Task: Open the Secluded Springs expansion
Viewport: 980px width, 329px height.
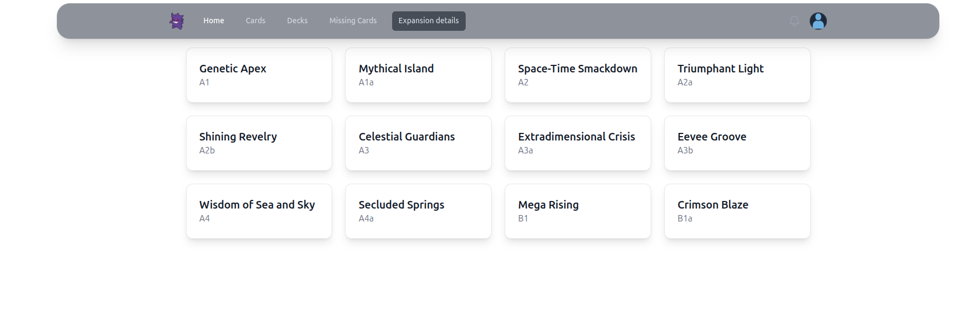Action: [418, 211]
